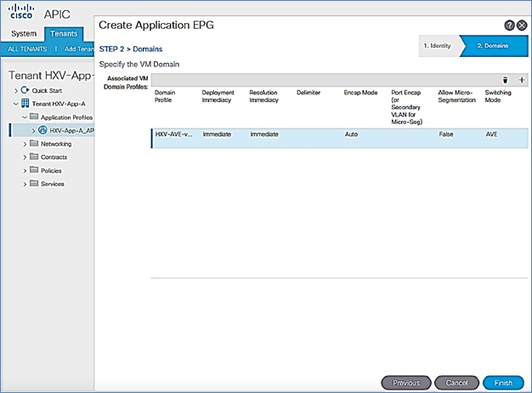This screenshot has width=532, height=393.
Task: Click the Finish button
Action: (x=503, y=383)
